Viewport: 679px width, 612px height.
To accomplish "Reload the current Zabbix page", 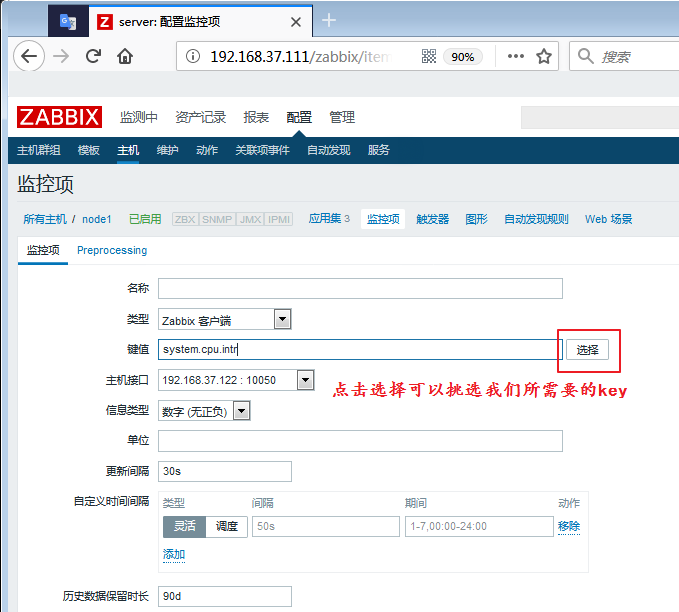I will click(x=93, y=56).
